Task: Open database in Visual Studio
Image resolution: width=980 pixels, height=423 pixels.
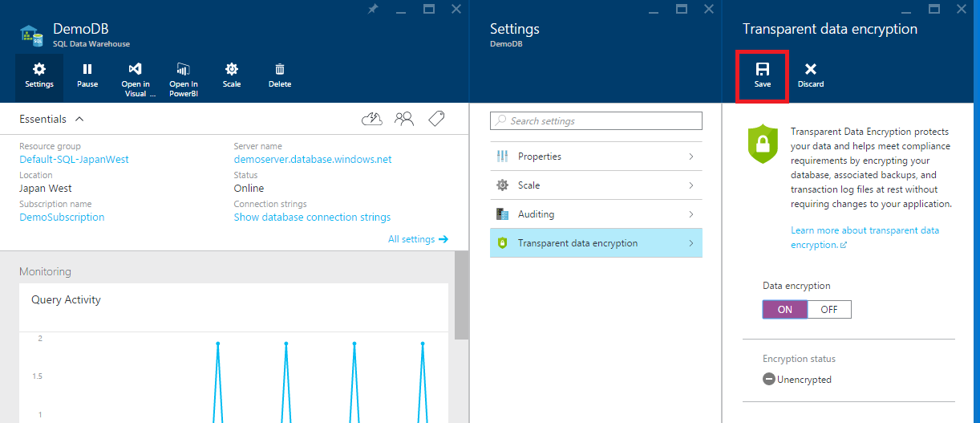Action: point(136,77)
